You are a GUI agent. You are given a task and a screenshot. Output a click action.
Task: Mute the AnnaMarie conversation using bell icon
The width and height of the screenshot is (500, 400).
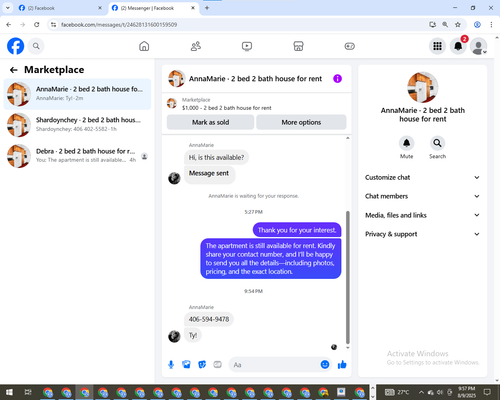tap(406, 143)
